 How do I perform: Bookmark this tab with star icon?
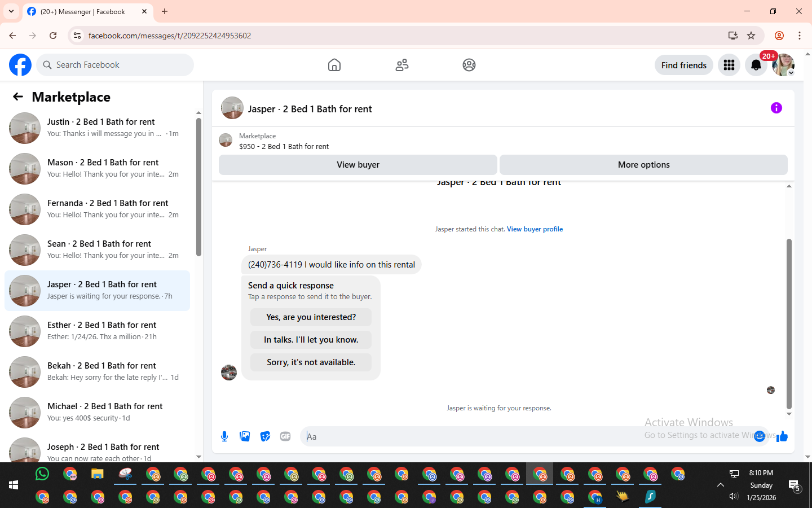pos(751,36)
